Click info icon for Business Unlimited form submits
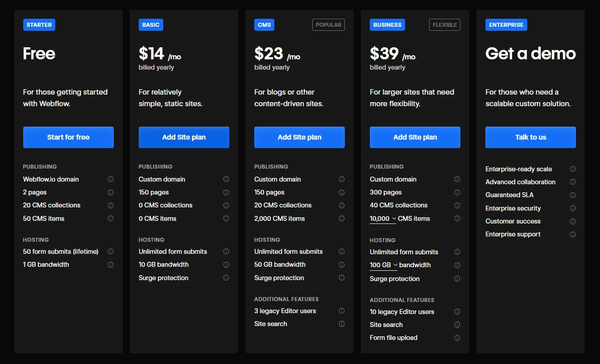 457,252
